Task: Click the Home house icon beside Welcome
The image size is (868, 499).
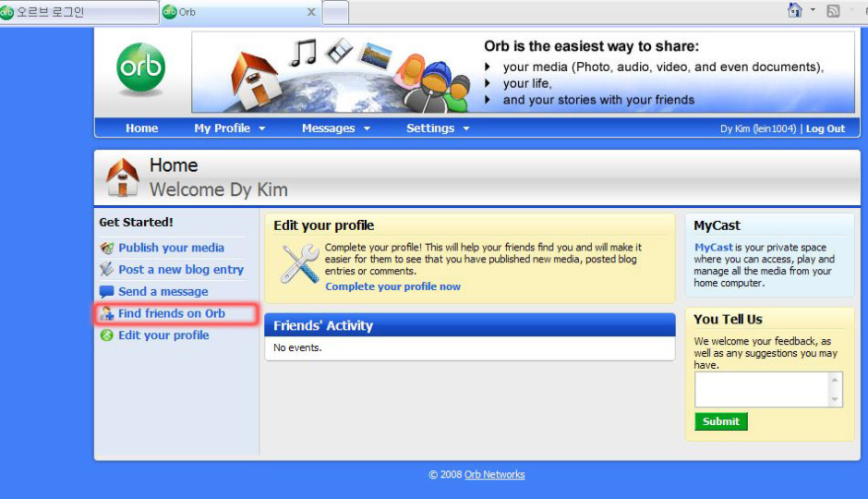Action: (x=122, y=177)
